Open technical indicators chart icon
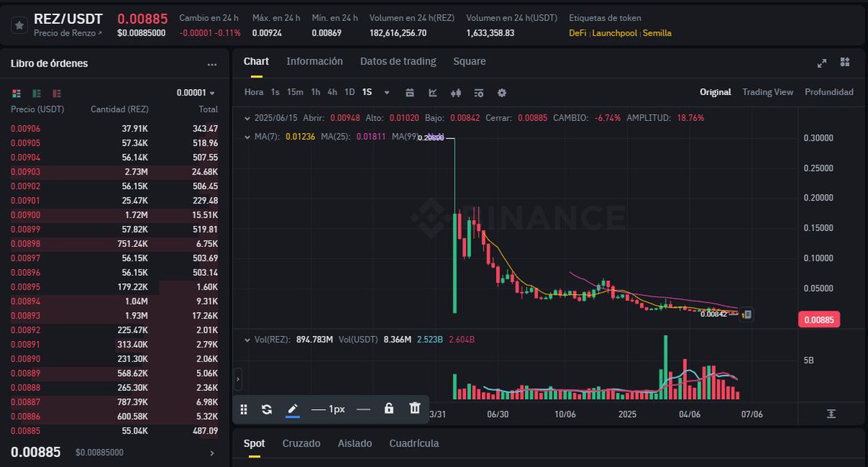 pyautogui.click(x=433, y=93)
